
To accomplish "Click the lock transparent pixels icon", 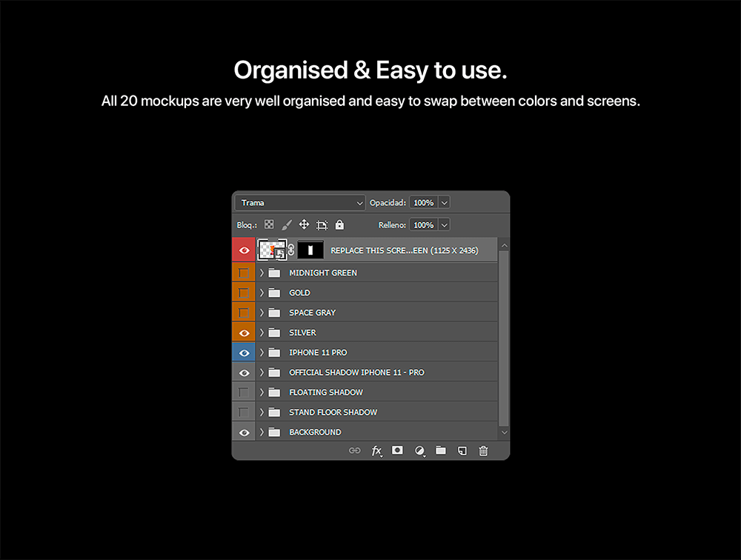I will [x=269, y=224].
